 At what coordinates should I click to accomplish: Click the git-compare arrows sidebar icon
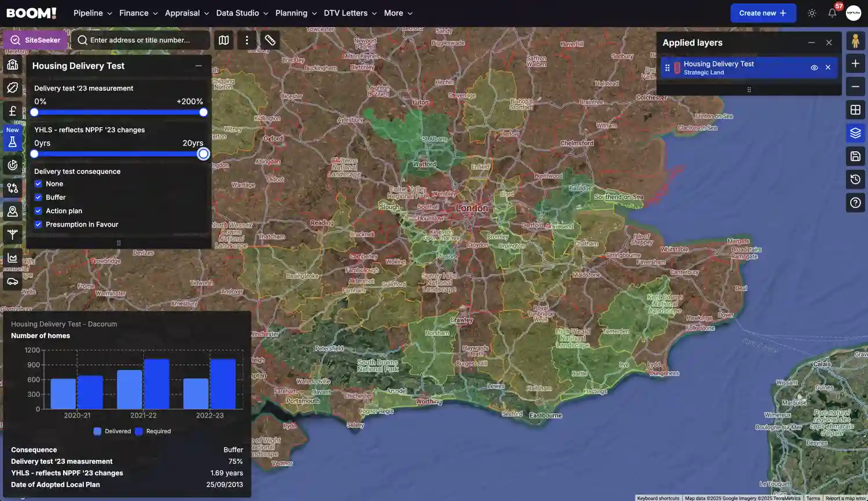(x=13, y=188)
